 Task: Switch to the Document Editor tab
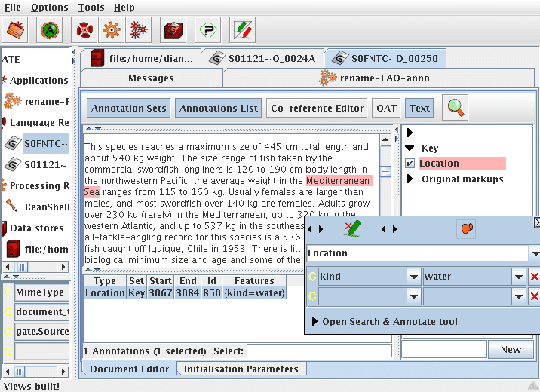[130, 369]
